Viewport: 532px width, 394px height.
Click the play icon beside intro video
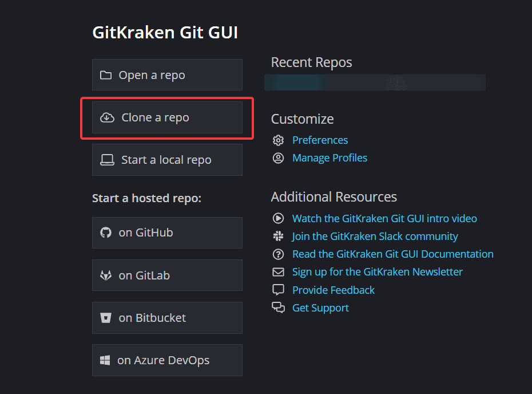pos(278,218)
